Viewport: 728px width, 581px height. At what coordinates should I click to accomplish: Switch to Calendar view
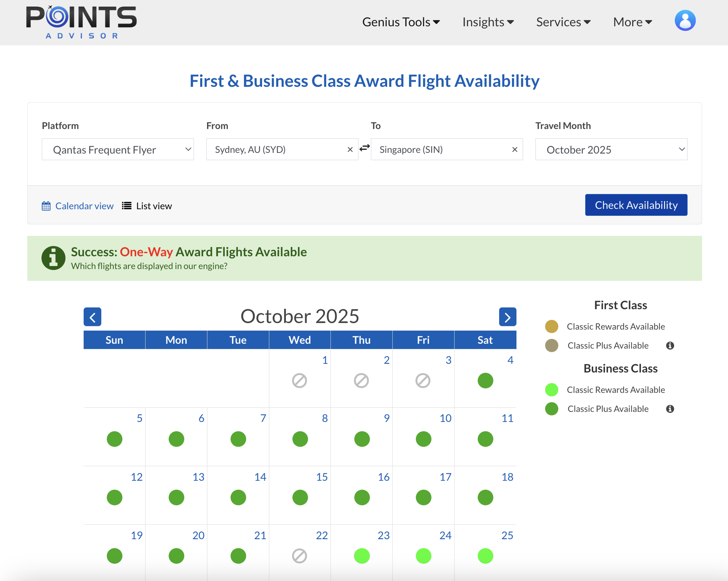coord(84,206)
